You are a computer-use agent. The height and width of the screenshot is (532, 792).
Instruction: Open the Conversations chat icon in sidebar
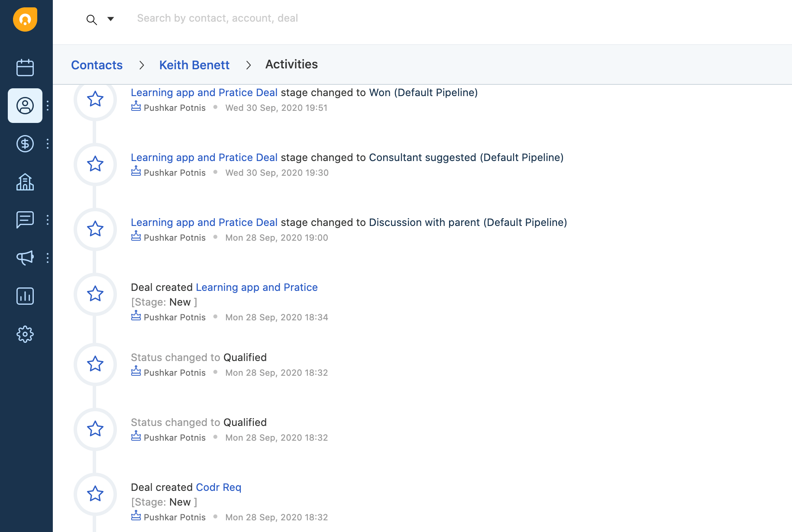[x=25, y=220]
